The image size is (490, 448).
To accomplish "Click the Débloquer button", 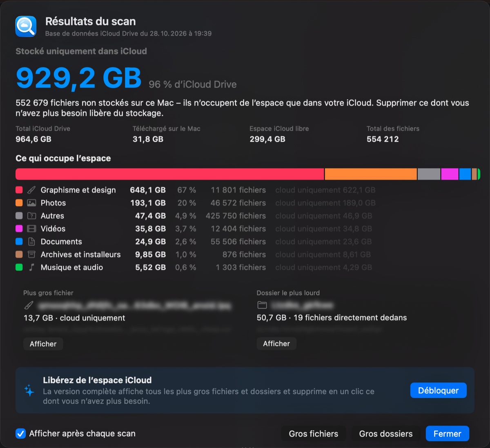I will 438,390.
